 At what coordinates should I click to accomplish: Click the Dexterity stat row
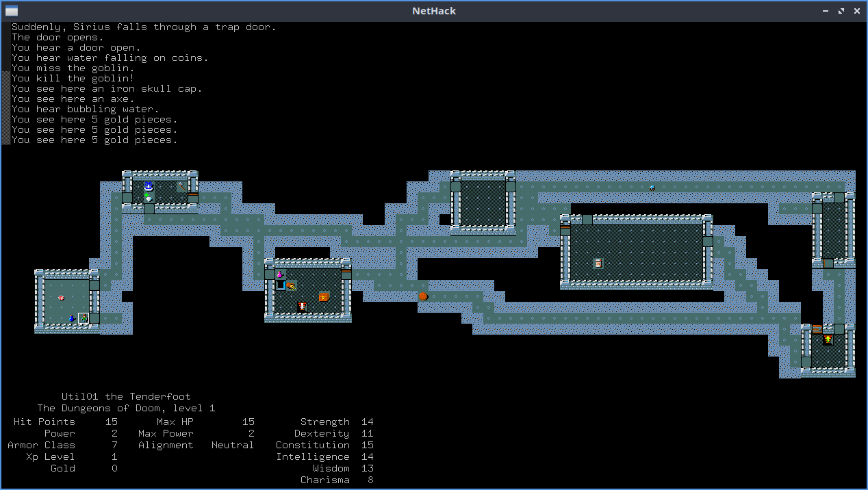pyautogui.click(x=334, y=434)
